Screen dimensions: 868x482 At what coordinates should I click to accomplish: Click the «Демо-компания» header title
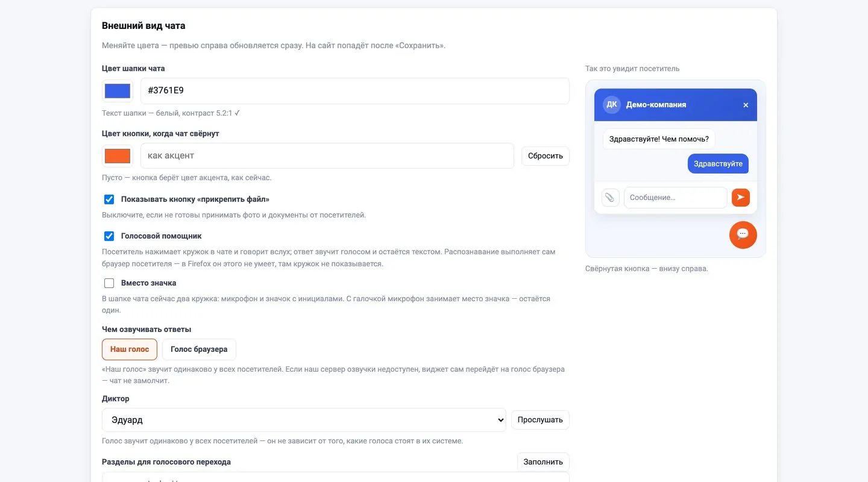(x=656, y=105)
